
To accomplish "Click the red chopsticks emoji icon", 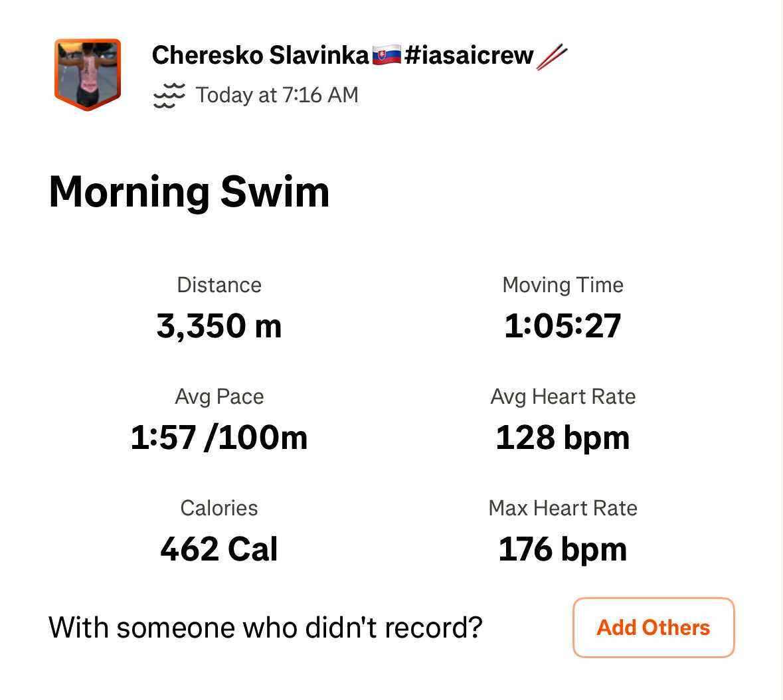I will 552,56.
